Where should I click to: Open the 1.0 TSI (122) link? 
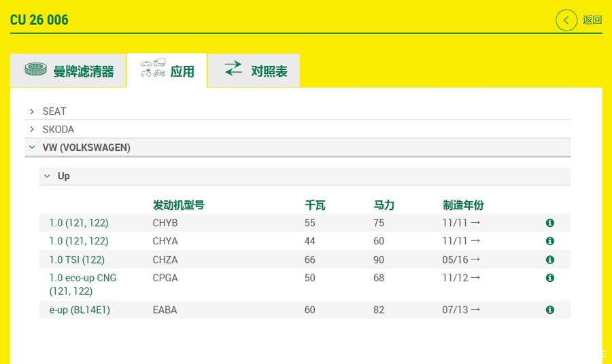[x=77, y=259]
